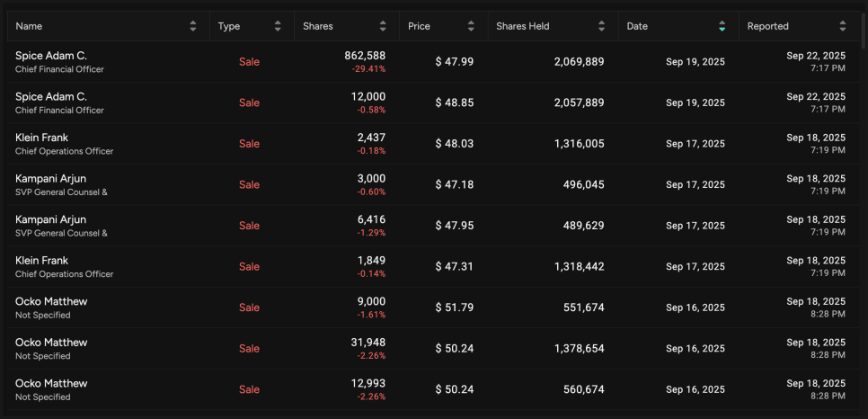The width and height of the screenshot is (868, 419).
Task: Open Spice Adam C. entry selling 862,588 shares
Action: click(51, 56)
